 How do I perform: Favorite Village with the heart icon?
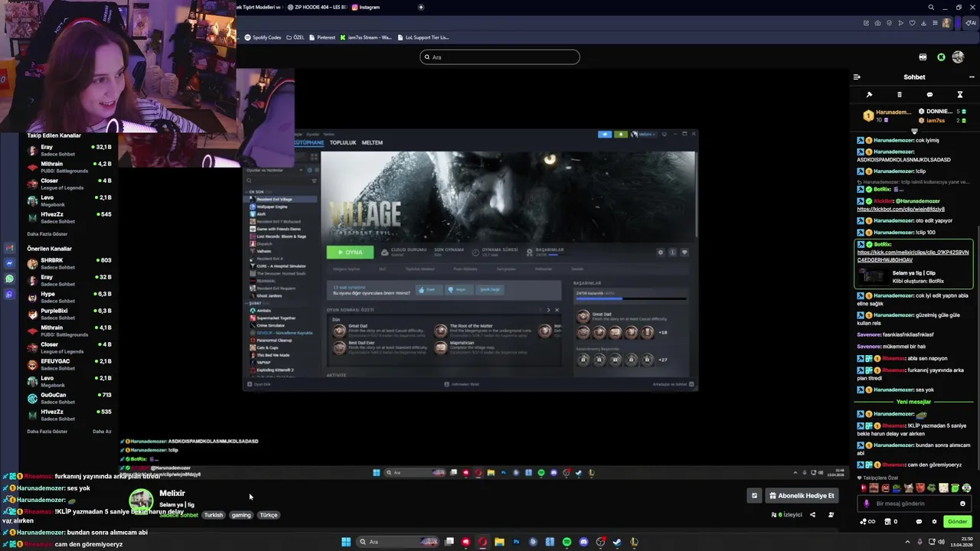(684, 253)
